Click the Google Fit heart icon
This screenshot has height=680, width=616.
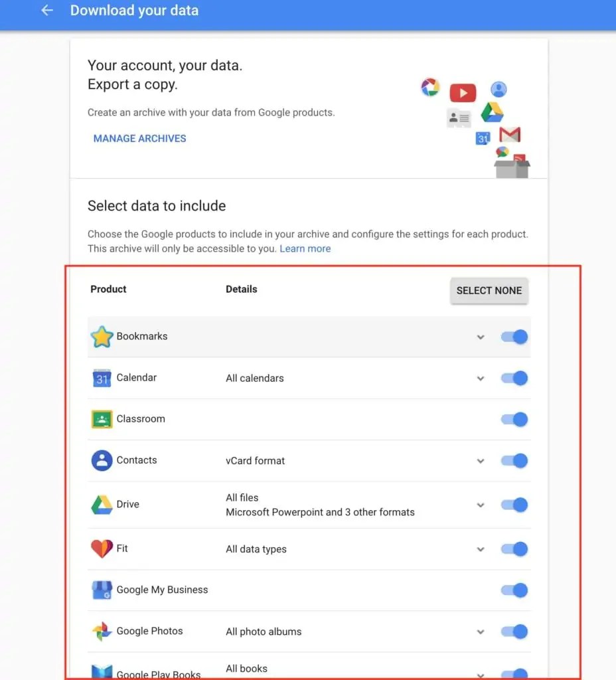(101, 549)
